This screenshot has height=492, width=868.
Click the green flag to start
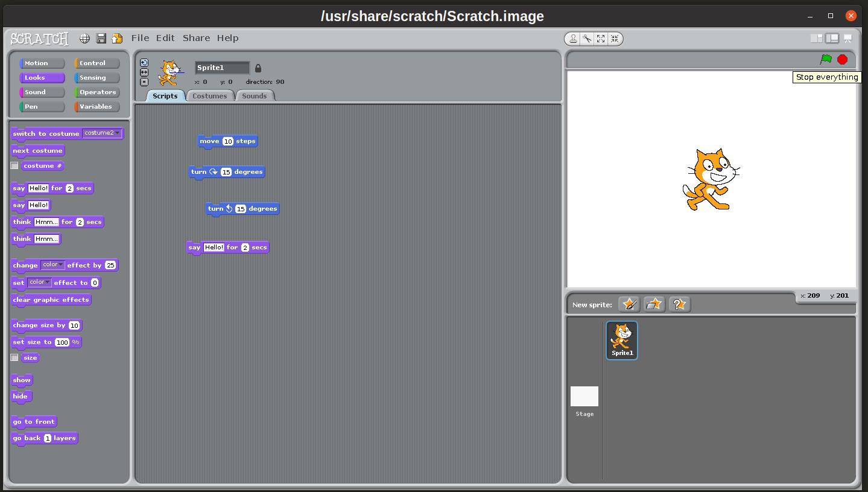[826, 59]
